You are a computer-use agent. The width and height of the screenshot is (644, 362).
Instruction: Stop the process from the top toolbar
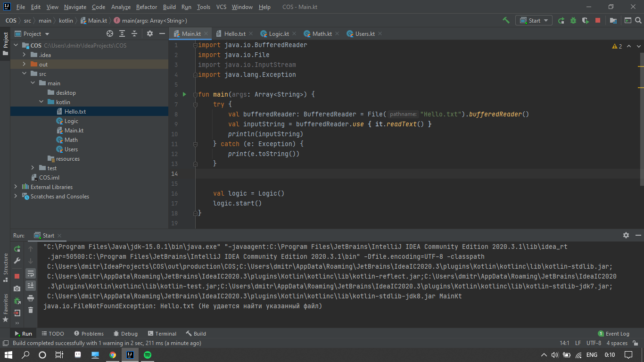click(598, 20)
